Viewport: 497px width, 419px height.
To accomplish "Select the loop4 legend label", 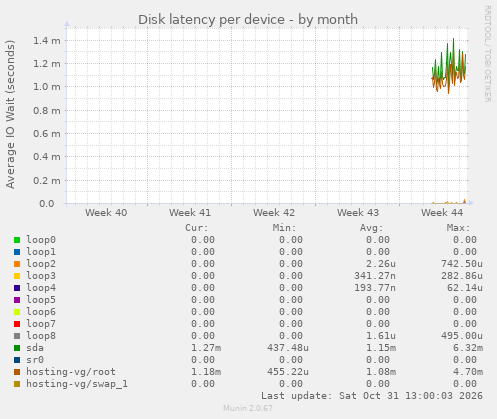I will click(x=41, y=288).
